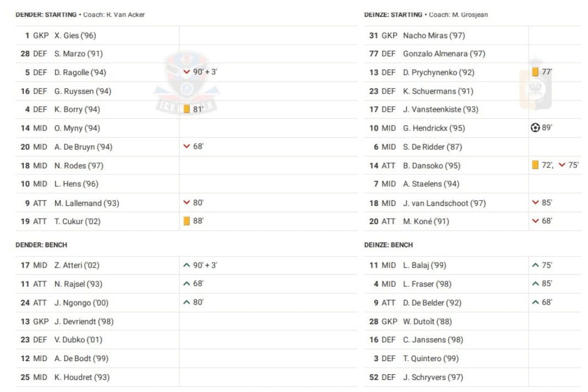
Task: Click the substituted-on arrow for D. De Belder
Action: click(535, 302)
